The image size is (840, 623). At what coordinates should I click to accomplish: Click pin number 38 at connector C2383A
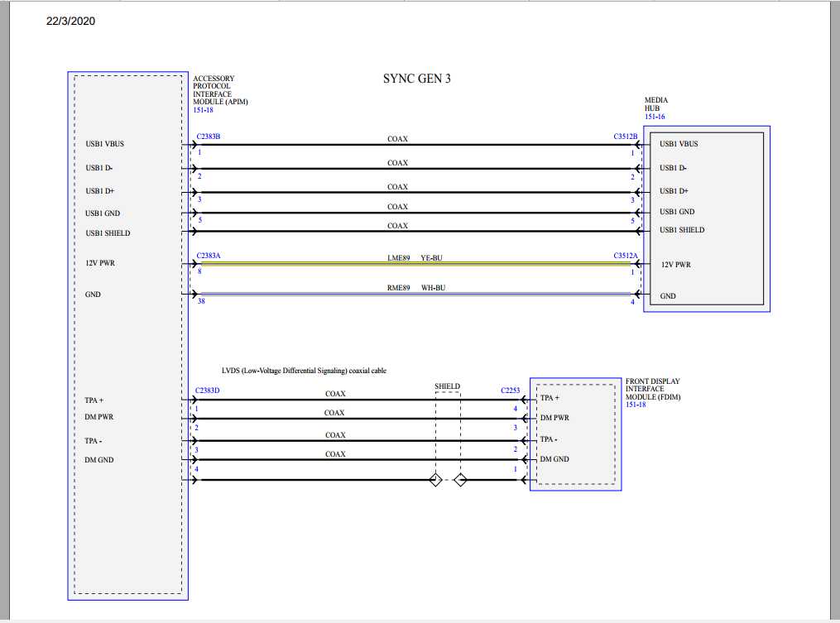[x=201, y=301]
